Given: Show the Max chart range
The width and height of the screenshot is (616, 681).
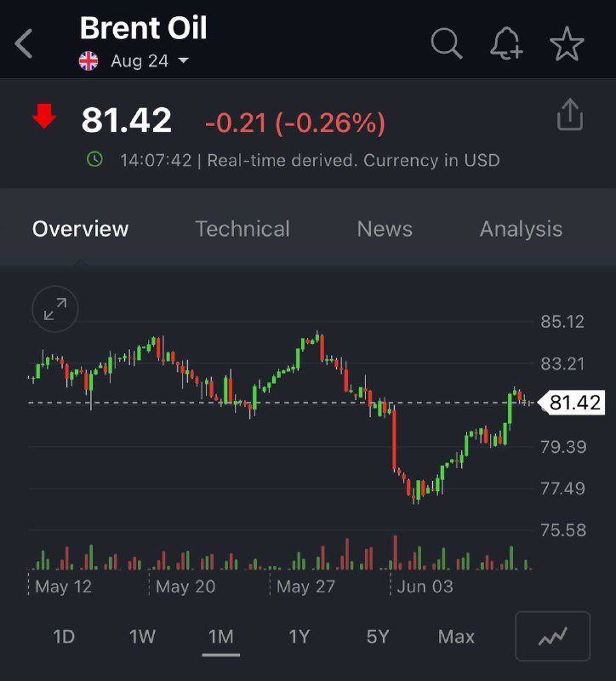Looking at the screenshot, I should pos(456,637).
